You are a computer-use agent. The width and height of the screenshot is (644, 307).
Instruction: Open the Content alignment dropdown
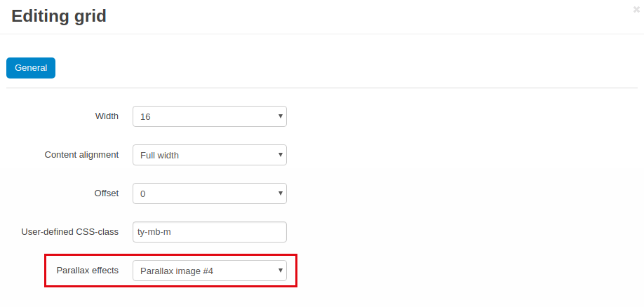[x=210, y=155]
